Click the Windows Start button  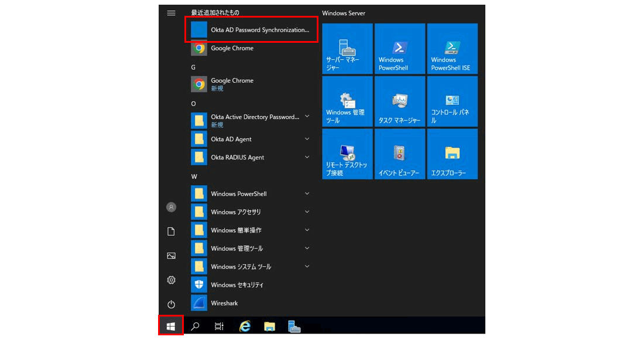click(171, 327)
